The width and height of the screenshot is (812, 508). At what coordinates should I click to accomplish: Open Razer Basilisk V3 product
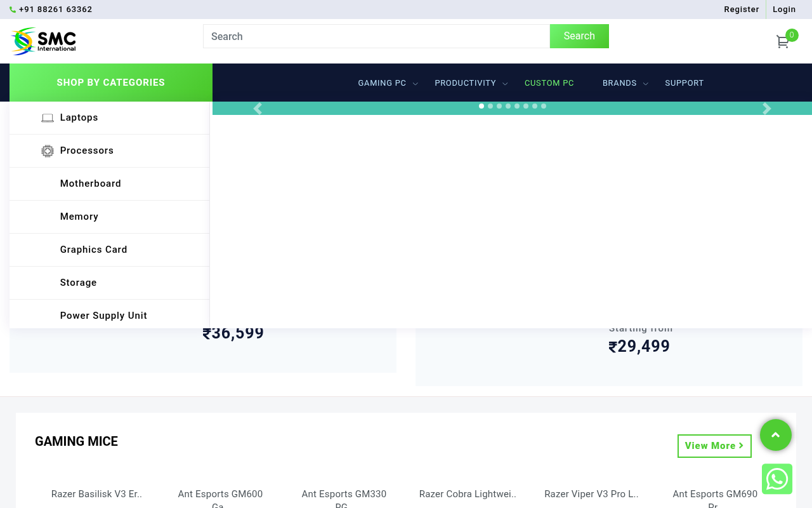[x=96, y=494]
